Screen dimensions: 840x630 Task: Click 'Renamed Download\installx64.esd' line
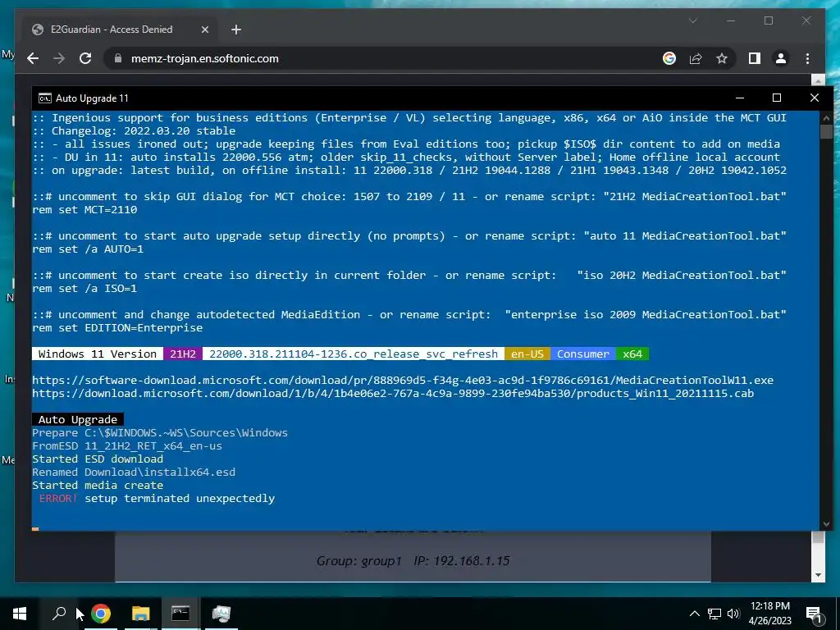pos(134,472)
